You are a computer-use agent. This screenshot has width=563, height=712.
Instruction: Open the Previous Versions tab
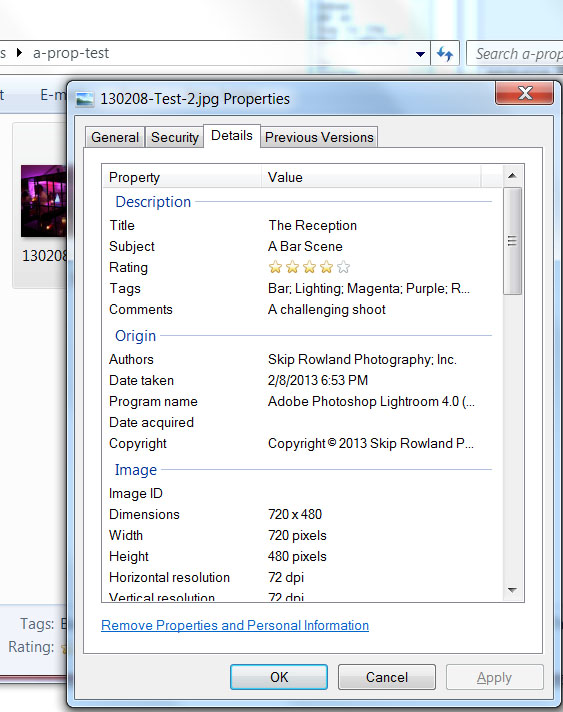point(319,137)
